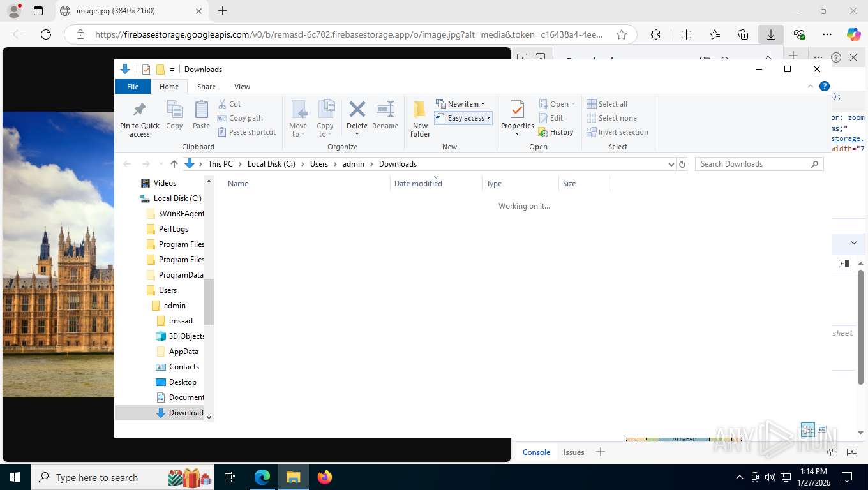Refresh the Downloads folder view
Viewport: 868px width, 490px height.
coord(682,164)
